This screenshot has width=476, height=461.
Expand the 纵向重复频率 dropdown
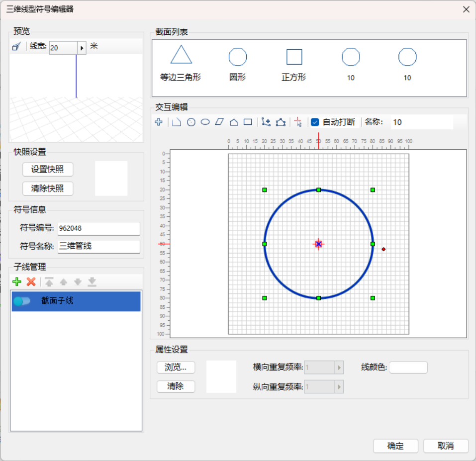pos(339,386)
